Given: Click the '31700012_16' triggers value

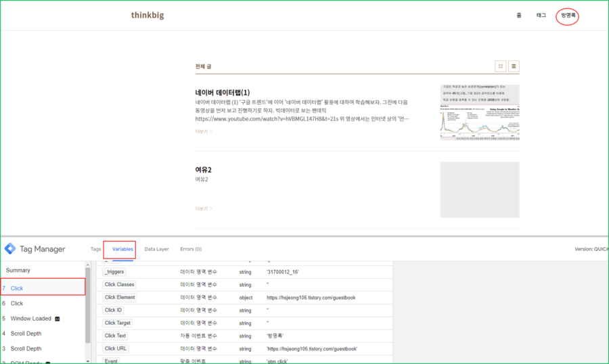Looking at the screenshot, I should [282, 272].
